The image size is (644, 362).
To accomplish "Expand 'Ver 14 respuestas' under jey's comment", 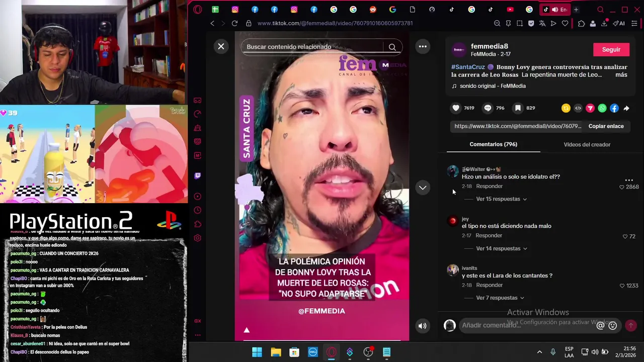I will (501, 248).
